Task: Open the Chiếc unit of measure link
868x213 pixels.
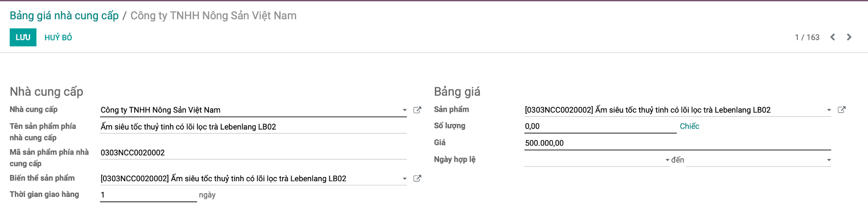Action: click(690, 126)
